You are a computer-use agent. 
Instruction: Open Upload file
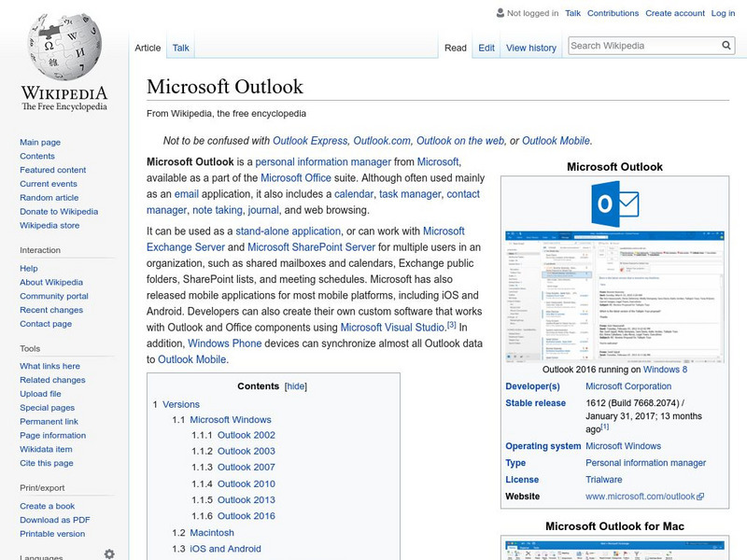click(x=40, y=393)
